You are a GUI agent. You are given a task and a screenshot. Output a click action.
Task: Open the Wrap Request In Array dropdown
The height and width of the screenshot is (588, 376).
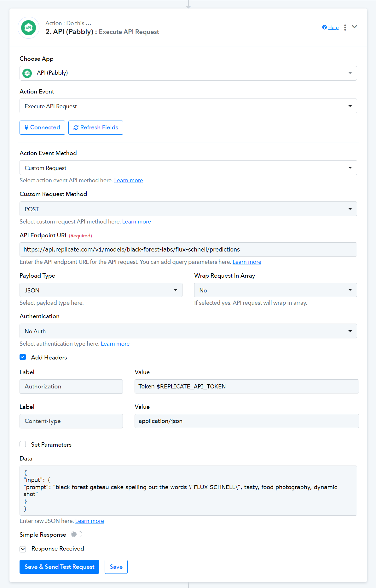click(275, 290)
